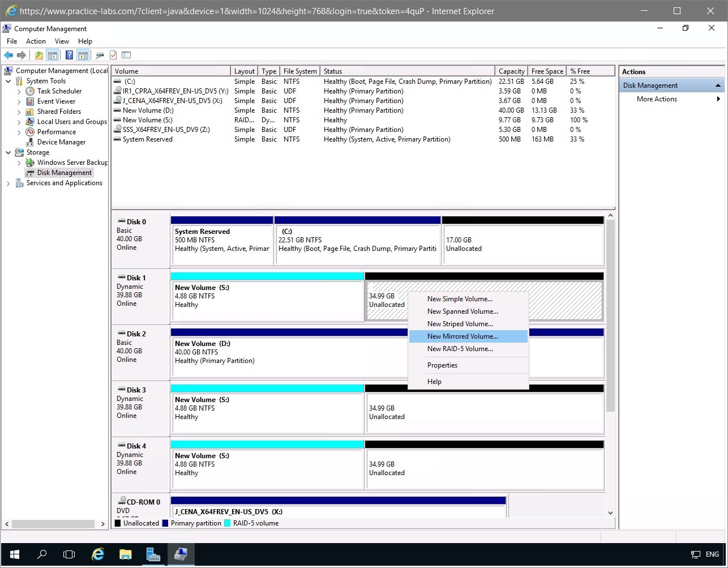
Task: Sort by the Capacity column header
Action: coord(511,71)
